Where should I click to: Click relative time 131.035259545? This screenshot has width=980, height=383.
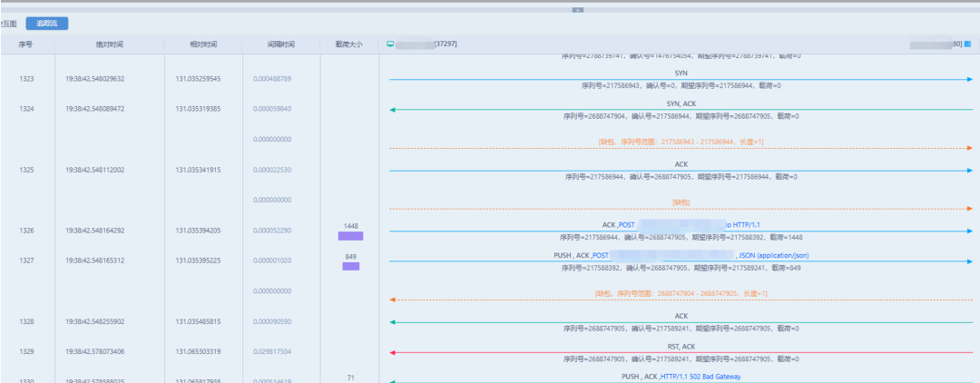198,79
